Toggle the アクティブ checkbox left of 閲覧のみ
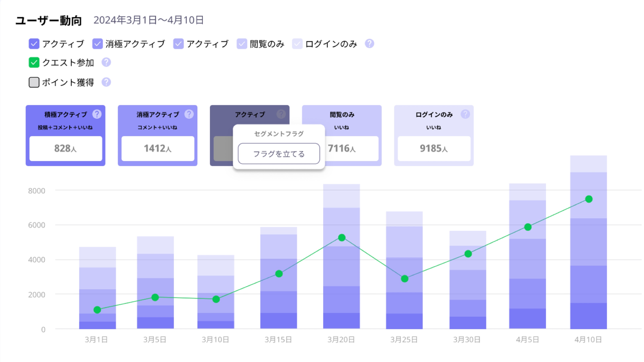This screenshot has height=362, width=644. pyautogui.click(x=178, y=44)
